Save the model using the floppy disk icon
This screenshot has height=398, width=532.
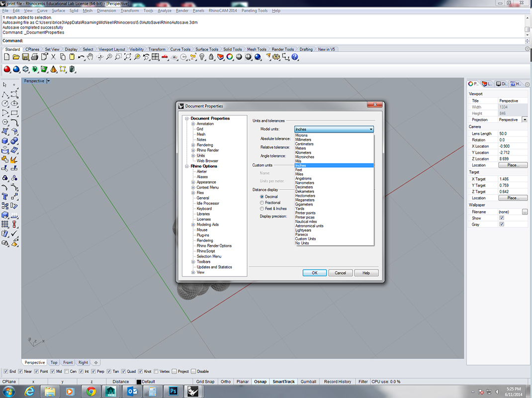point(25,57)
